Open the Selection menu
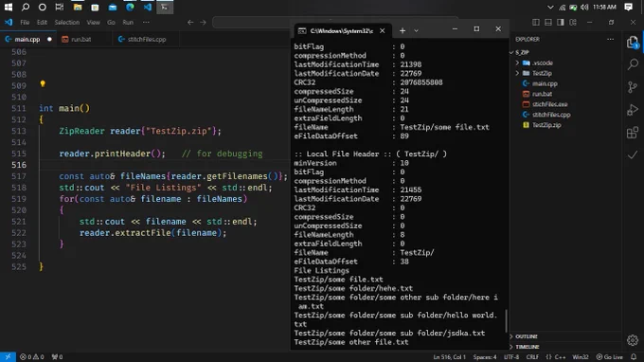Viewport: 644px width, 362px height. (x=67, y=22)
